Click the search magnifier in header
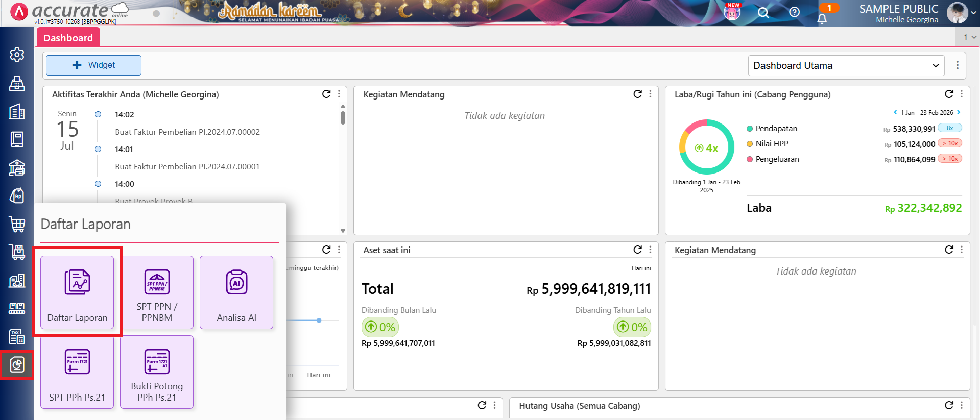 coord(763,13)
